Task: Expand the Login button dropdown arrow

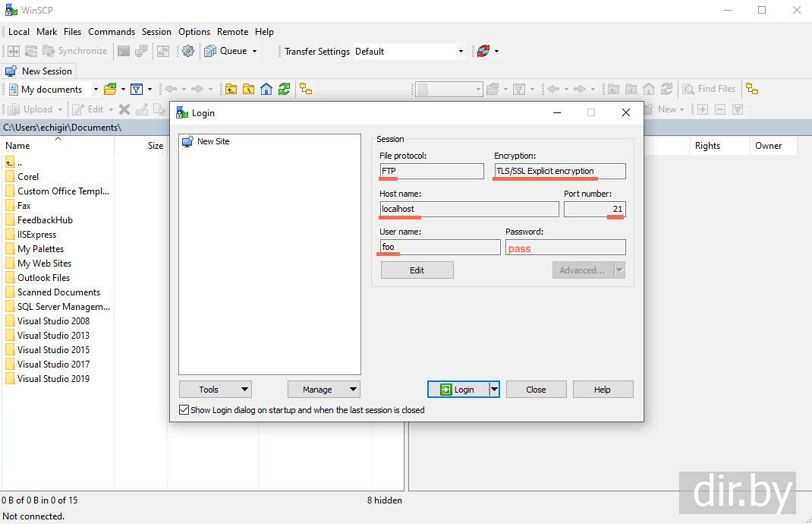Action: click(x=494, y=390)
